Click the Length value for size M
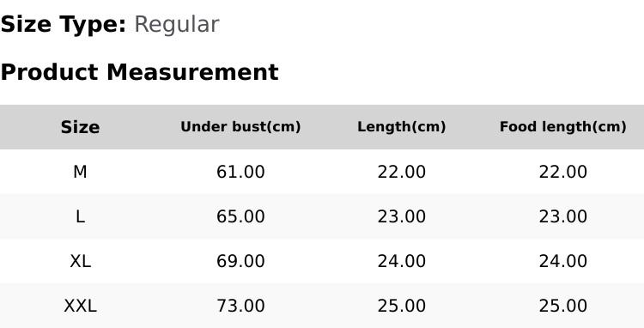644x328 pixels. click(x=402, y=172)
